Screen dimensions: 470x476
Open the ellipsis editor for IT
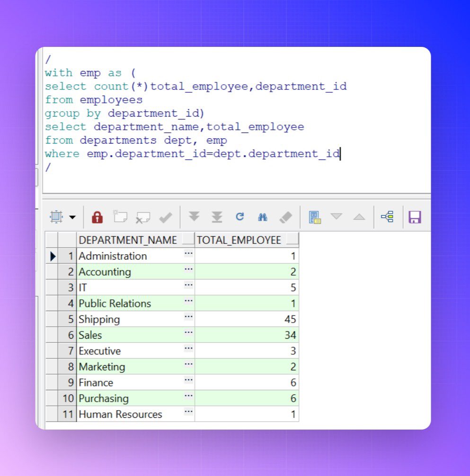(x=188, y=285)
